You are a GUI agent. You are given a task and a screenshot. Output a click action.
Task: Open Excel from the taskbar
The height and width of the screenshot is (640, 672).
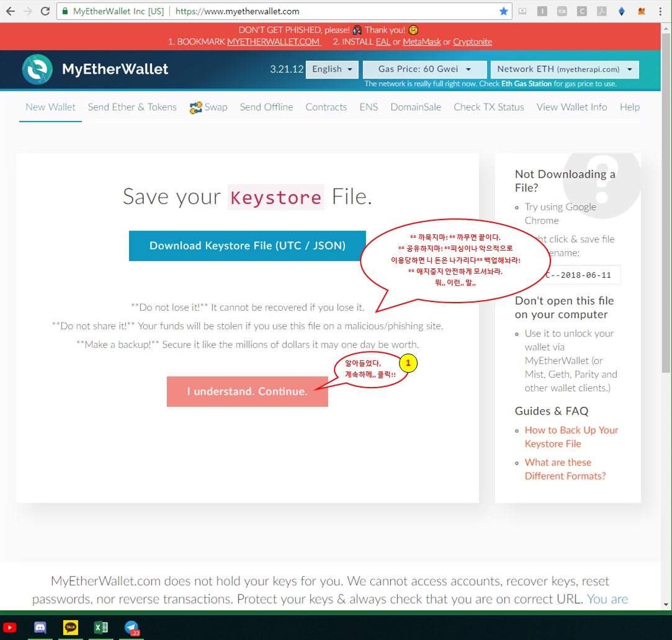(x=101, y=628)
